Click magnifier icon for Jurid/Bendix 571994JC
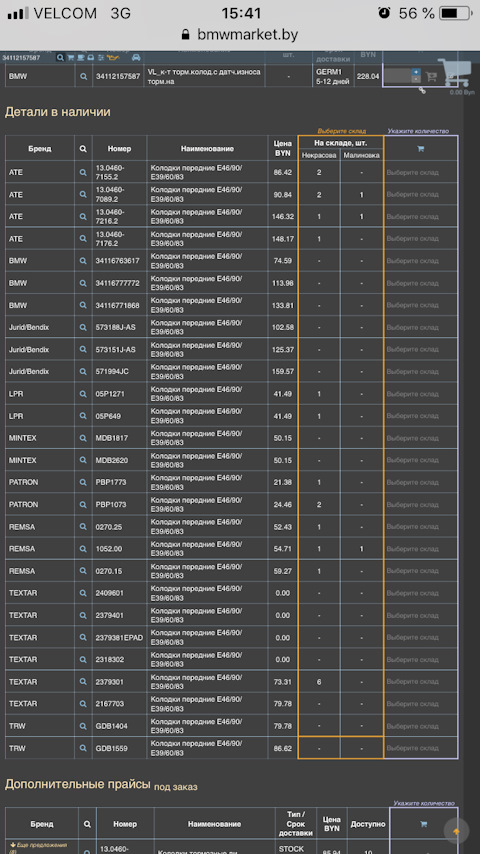The image size is (480, 854). coord(83,371)
